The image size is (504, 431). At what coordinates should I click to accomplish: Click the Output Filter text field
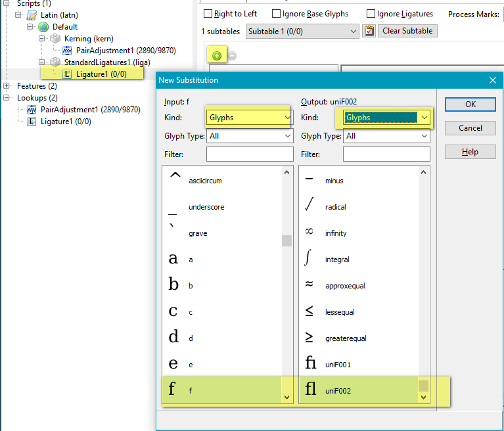click(386, 154)
